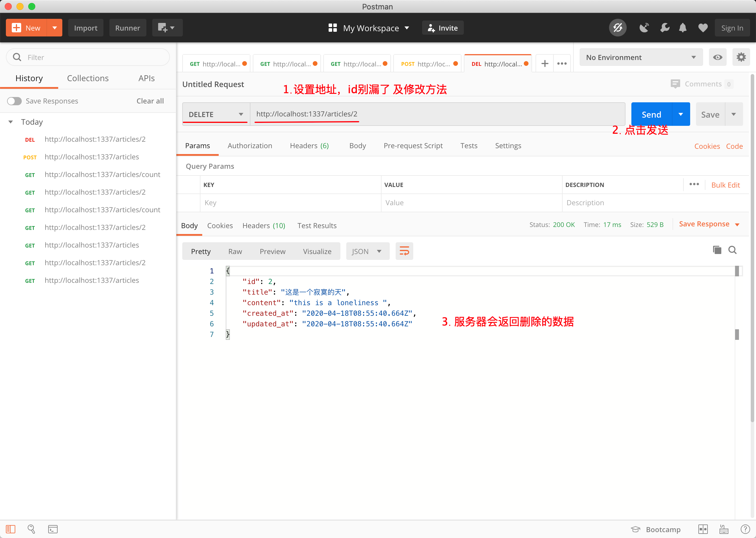Toggle line wrap icon in response
The height and width of the screenshot is (538, 756).
[x=404, y=251]
